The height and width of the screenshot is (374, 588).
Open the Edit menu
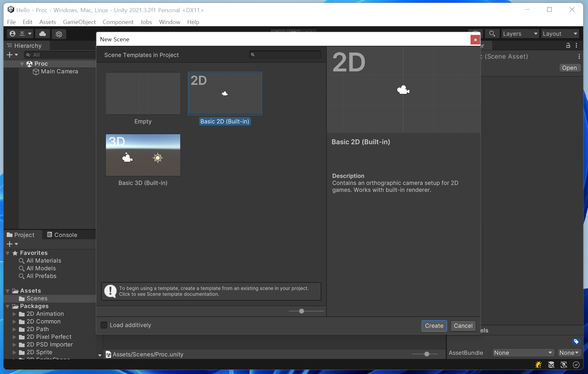(x=28, y=22)
